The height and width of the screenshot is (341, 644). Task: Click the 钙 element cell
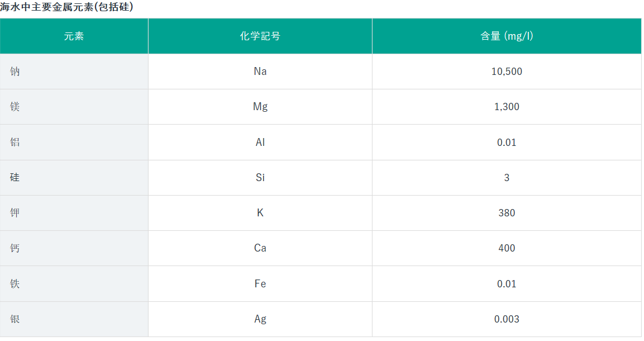tap(15, 248)
